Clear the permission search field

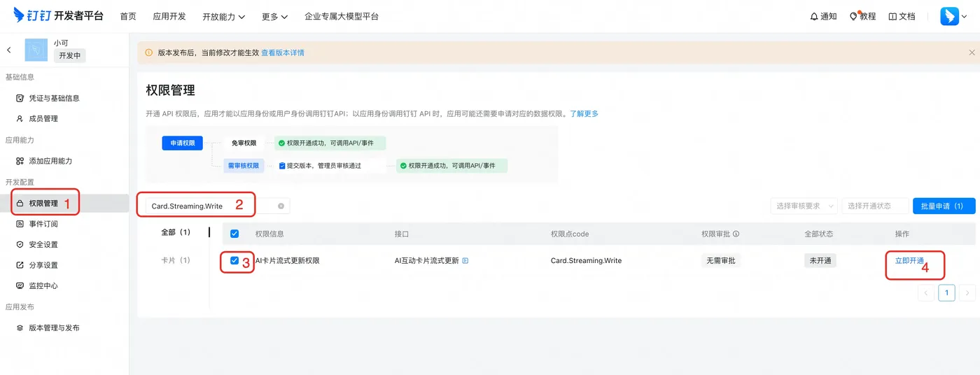click(281, 206)
